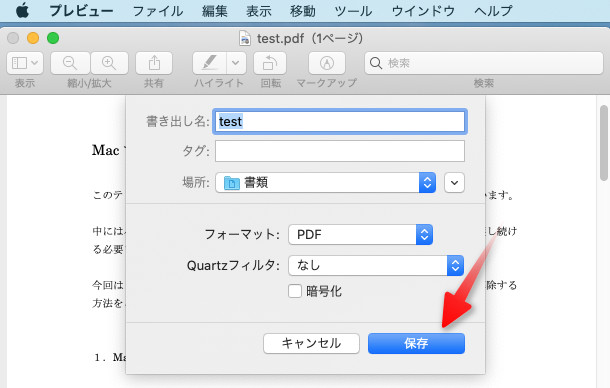Open the Quartzフィルタ dropdown showing なし
The width and height of the screenshot is (610, 388).
[376, 265]
